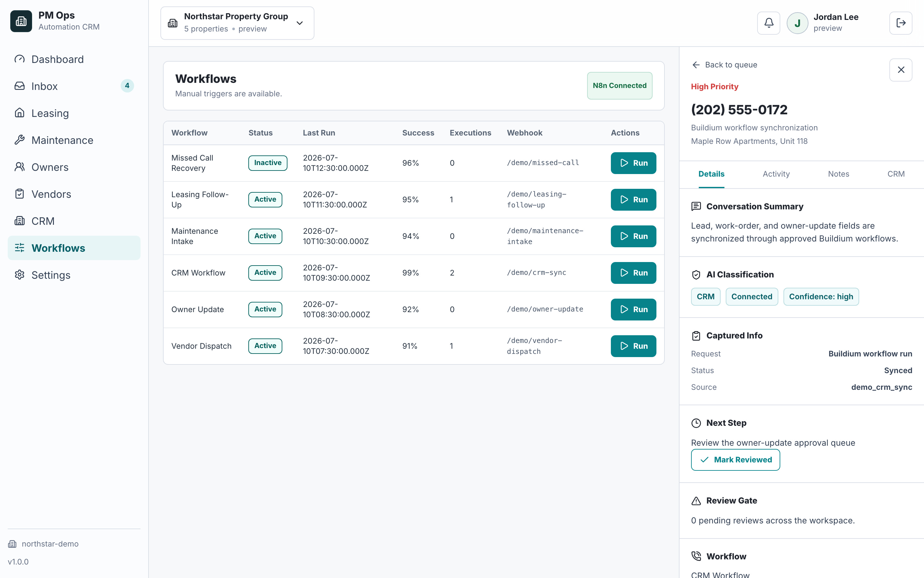Click the Back to queue link
Screen dimensions: 924x578
[724, 65]
